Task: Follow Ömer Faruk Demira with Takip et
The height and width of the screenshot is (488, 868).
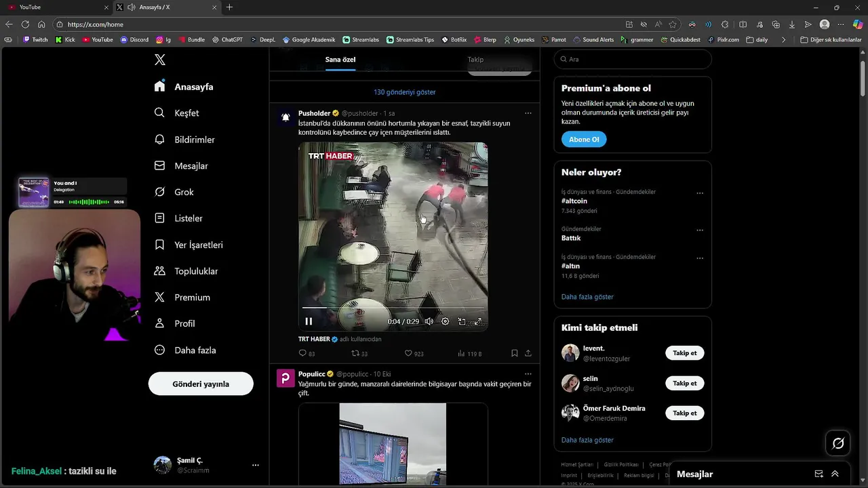Action: tap(685, 413)
